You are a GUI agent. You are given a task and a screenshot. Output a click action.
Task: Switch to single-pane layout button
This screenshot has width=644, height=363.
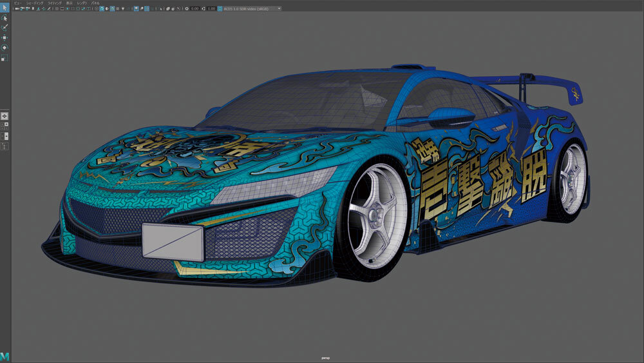coord(5,115)
